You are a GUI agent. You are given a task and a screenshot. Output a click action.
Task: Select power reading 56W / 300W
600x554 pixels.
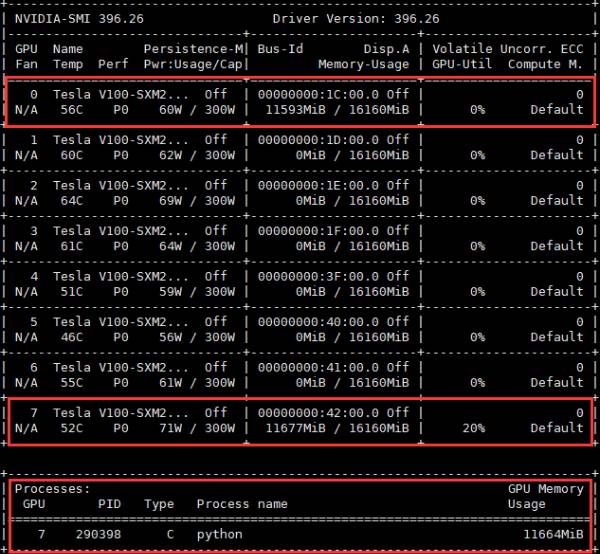pos(197,337)
